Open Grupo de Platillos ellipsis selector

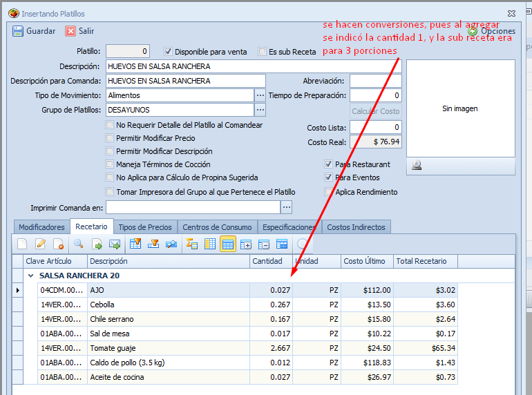pyautogui.click(x=260, y=110)
